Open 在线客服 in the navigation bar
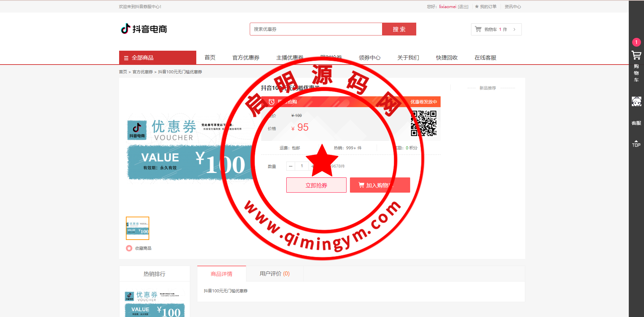644x317 pixels. click(485, 58)
